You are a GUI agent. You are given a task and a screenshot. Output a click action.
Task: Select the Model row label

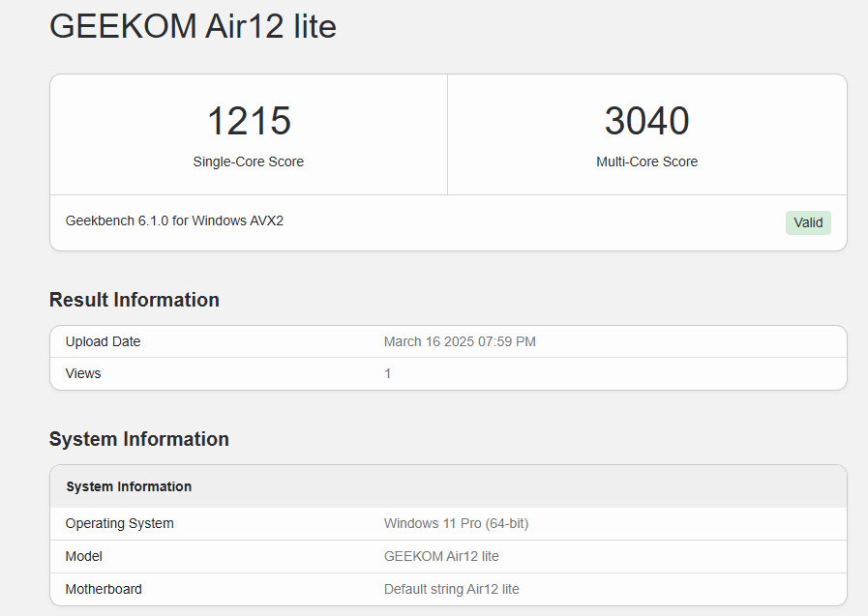pos(84,556)
